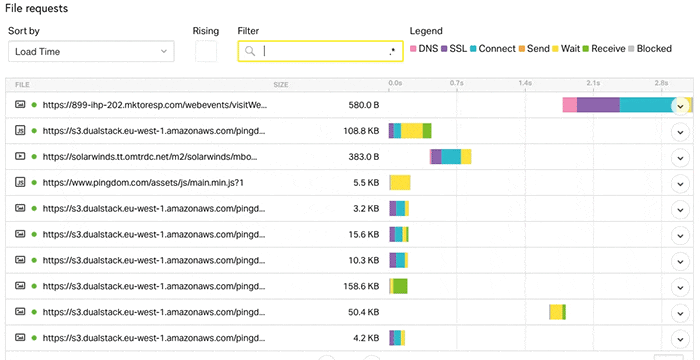
Task: Focus the Filter text input field
Action: (321, 51)
